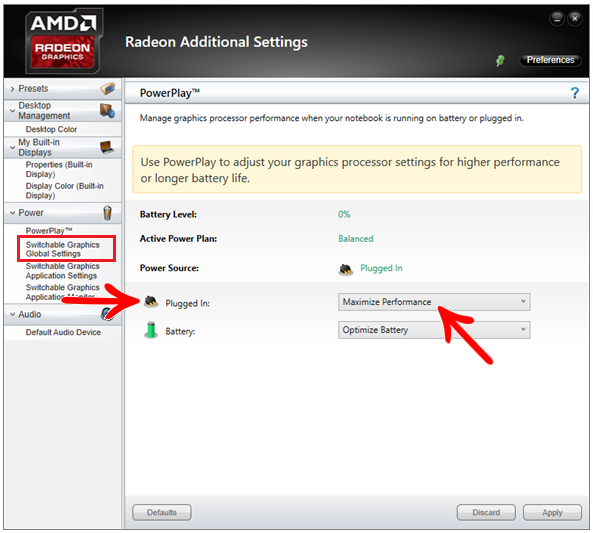Screen dimensions: 593x533
Task: Collapse the Power section
Action: point(12,213)
